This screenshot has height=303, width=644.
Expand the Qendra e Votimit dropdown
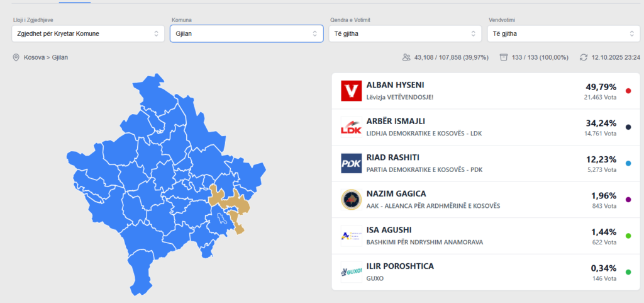coord(405,33)
